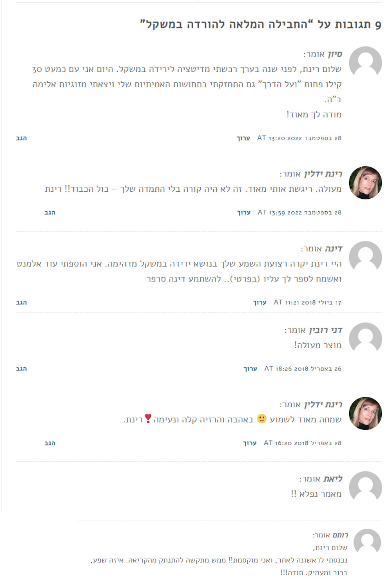The width and height of the screenshot is (392, 588).
Task: Click Liat's gray avatar icon
Action: tap(365, 488)
